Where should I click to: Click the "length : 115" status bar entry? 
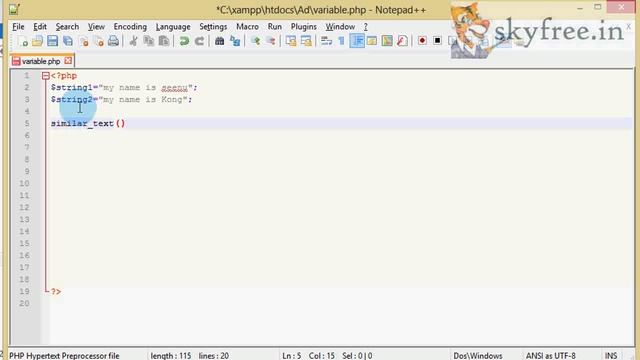171,356
